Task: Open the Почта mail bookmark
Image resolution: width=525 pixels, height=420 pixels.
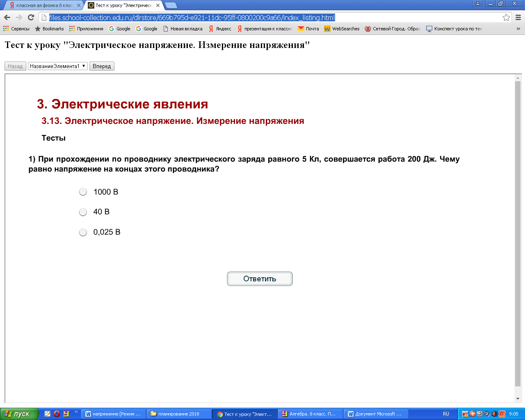Action: [x=308, y=29]
